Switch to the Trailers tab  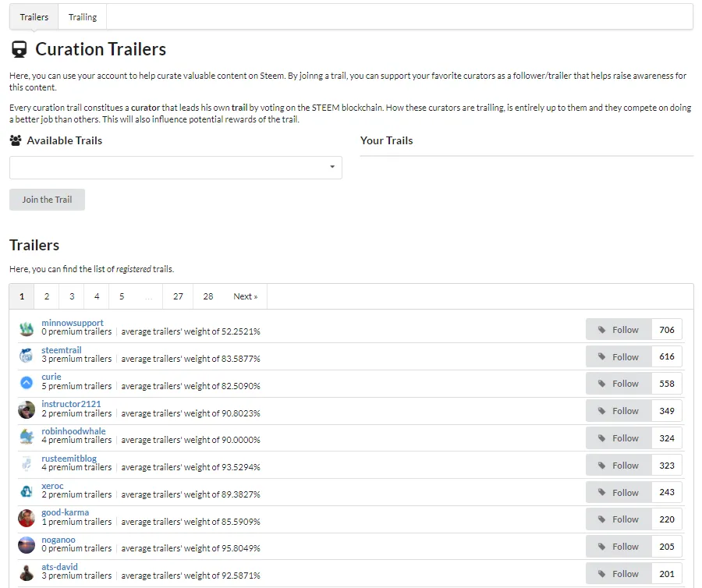[x=34, y=17]
